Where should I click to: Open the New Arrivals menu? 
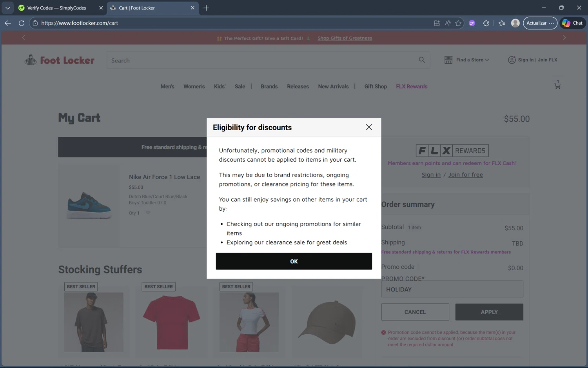(x=333, y=87)
